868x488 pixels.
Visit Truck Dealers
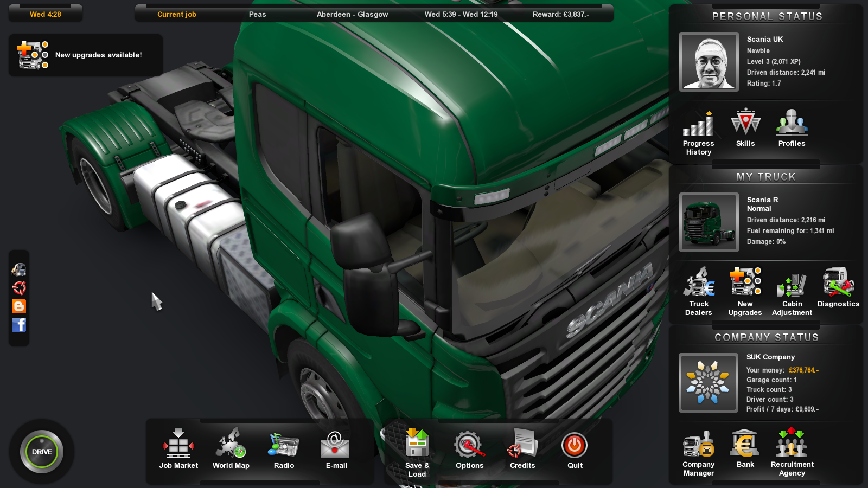pos(699,291)
